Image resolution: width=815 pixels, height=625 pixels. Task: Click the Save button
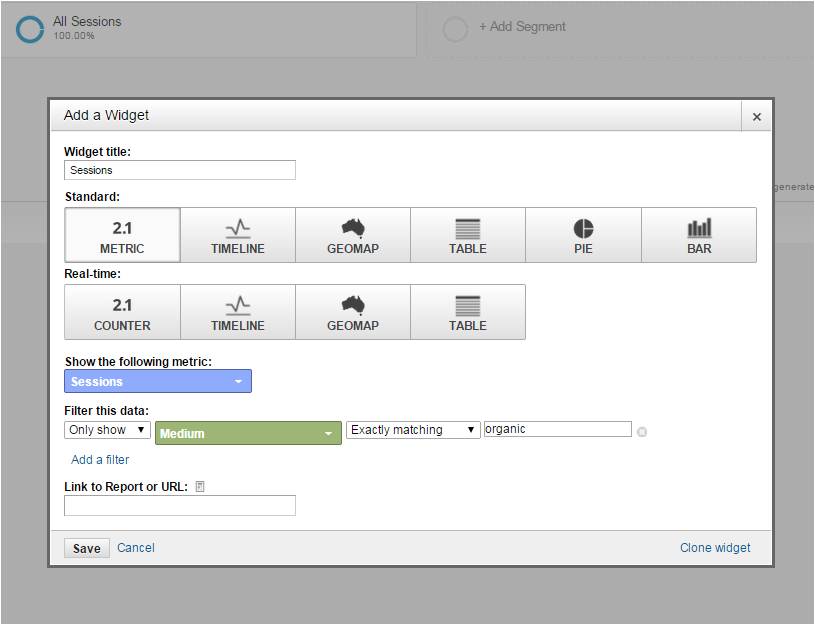point(86,548)
